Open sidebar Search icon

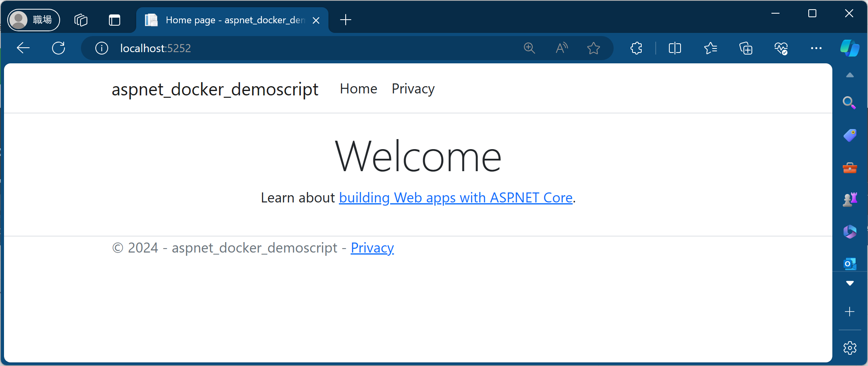tap(850, 103)
